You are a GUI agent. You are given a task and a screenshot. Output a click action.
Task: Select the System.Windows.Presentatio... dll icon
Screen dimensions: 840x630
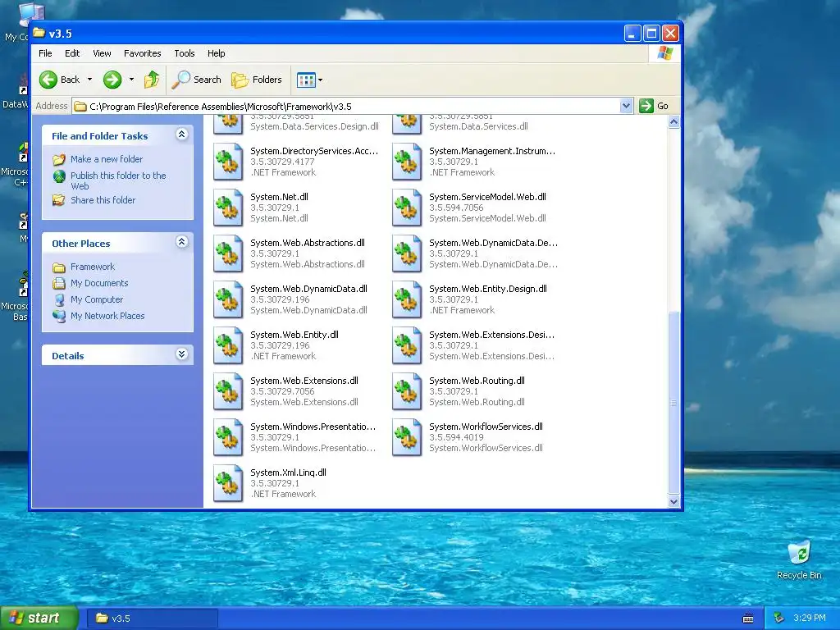pyautogui.click(x=228, y=438)
